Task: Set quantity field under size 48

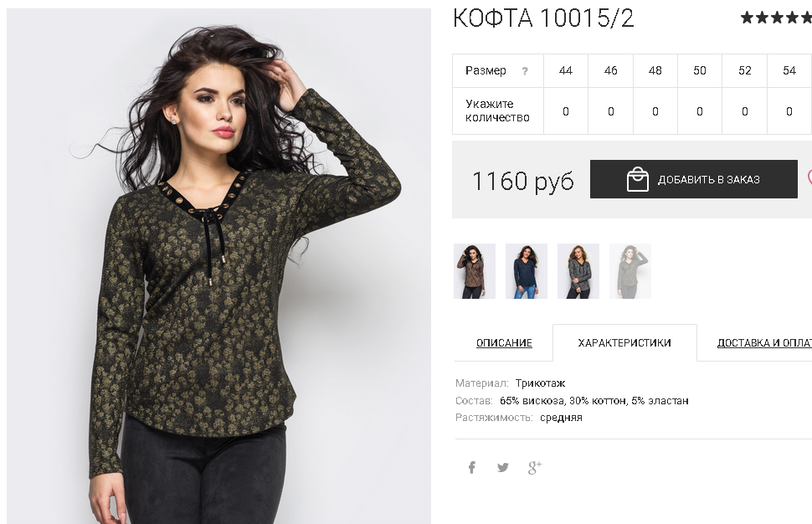Action: click(x=655, y=111)
